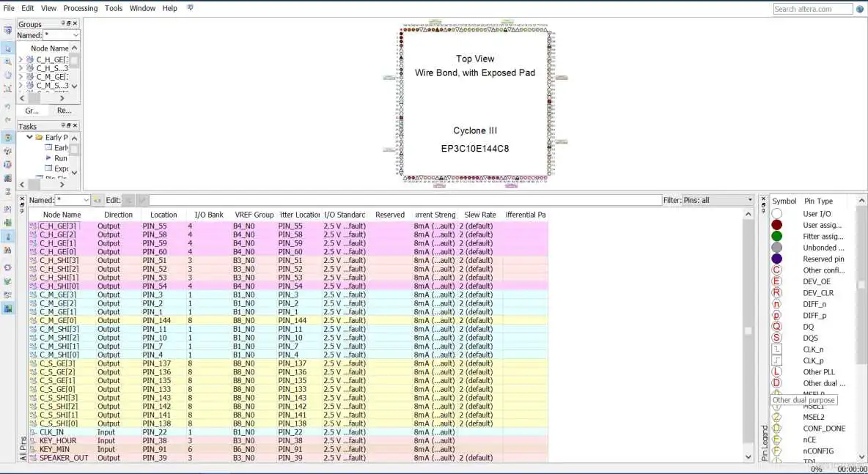
Task: Open the Named dropdown in Groups panel
Action: click(76, 35)
